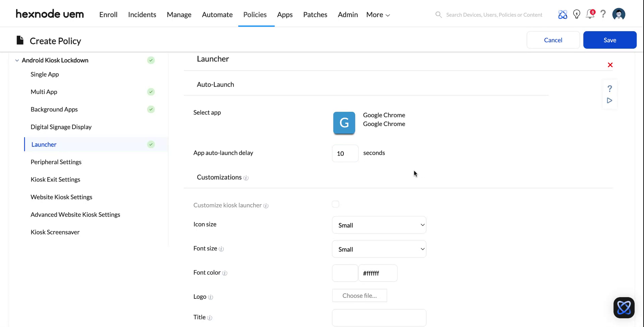
Task: Click the Font color swatch
Action: [x=345, y=273]
